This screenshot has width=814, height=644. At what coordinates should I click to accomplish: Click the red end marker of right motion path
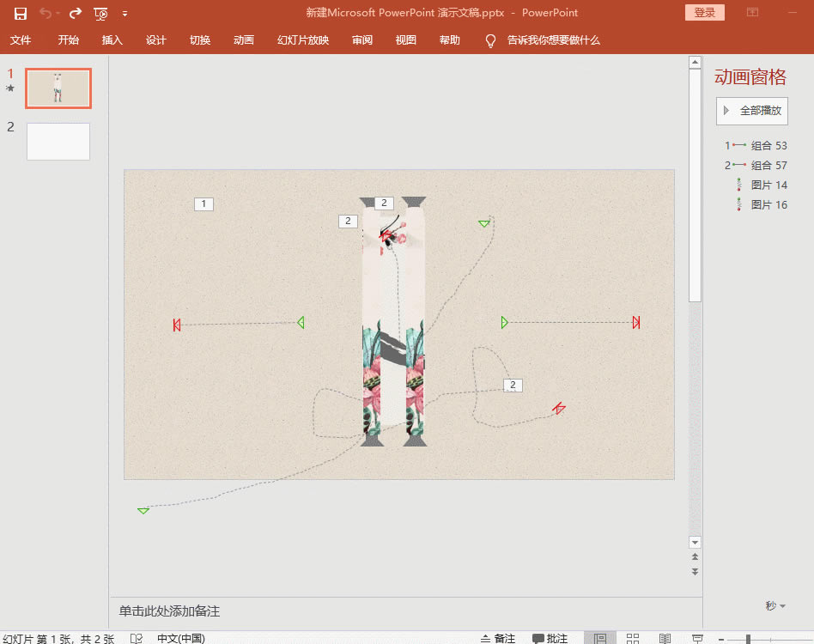(x=636, y=322)
